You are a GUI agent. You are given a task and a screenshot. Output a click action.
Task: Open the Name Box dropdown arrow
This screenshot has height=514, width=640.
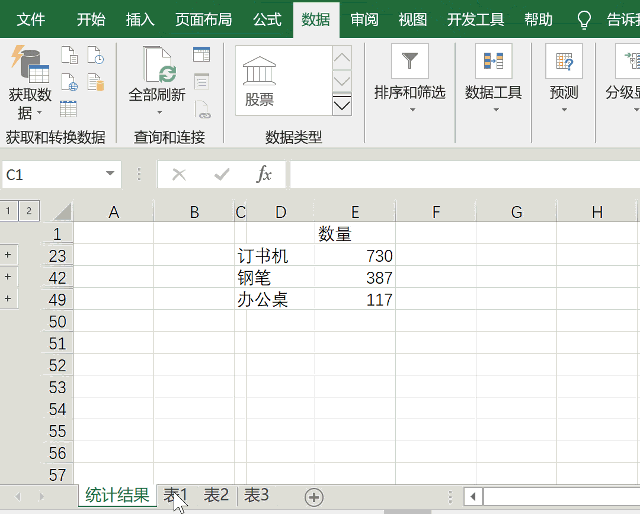click(110, 173)
